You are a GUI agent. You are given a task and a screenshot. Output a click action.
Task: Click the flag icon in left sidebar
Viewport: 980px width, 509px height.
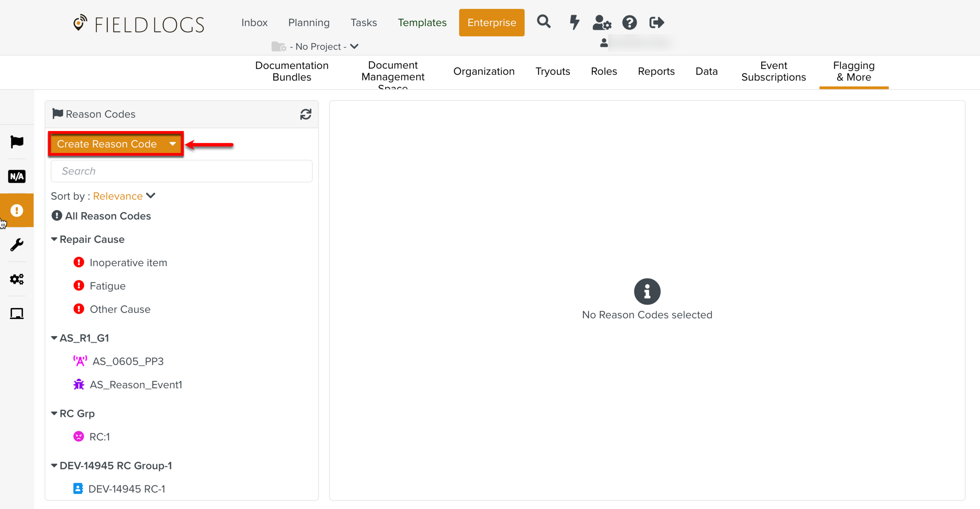click(x=16, y=142)
